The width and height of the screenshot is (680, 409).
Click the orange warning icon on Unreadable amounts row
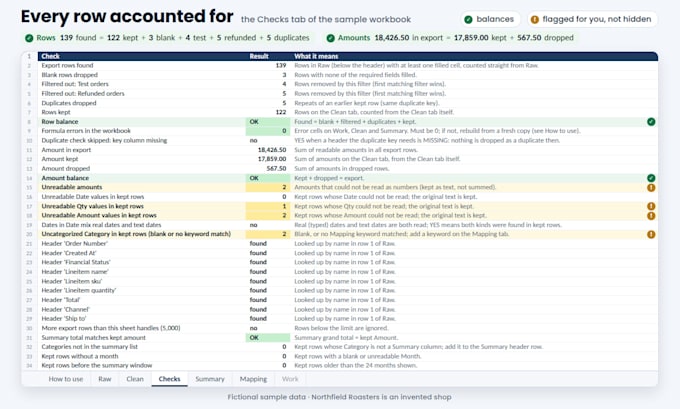651,188
